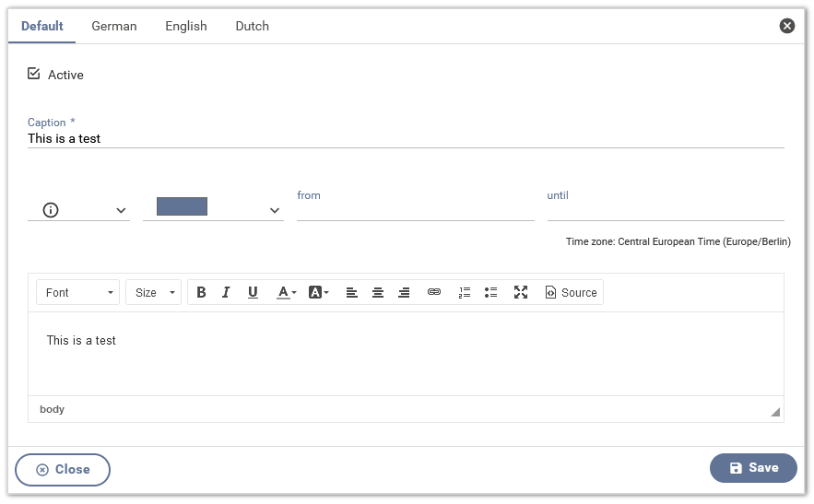Align text to the right
This screenshot has width=814, height=504.
pyautogui.click(x=404, y=292)
